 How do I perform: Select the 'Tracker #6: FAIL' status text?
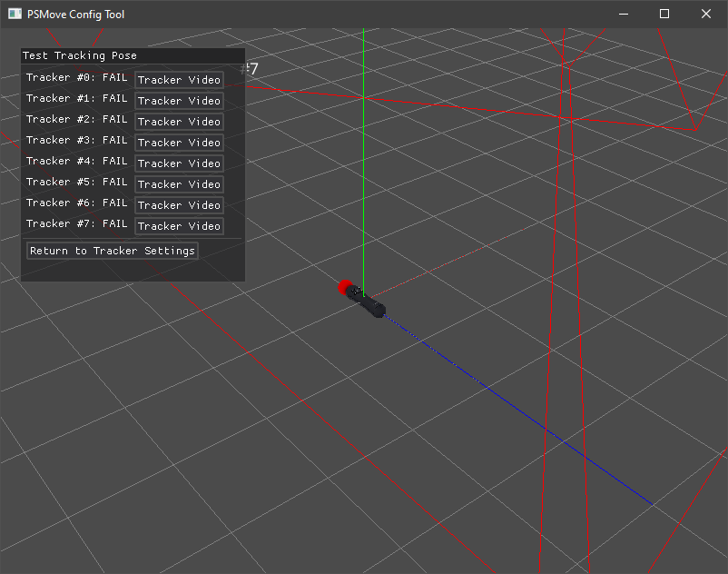click(76, 203)
